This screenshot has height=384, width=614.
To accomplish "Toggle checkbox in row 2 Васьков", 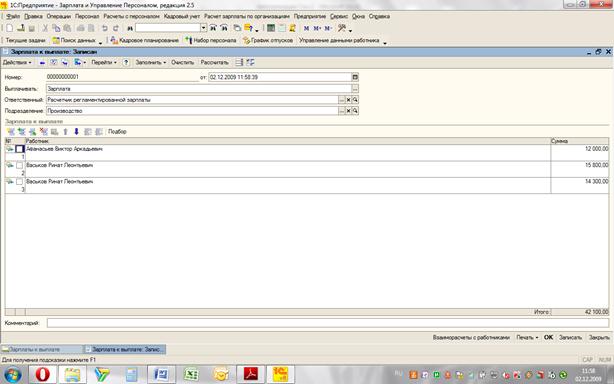I will [x=20, y=166].
